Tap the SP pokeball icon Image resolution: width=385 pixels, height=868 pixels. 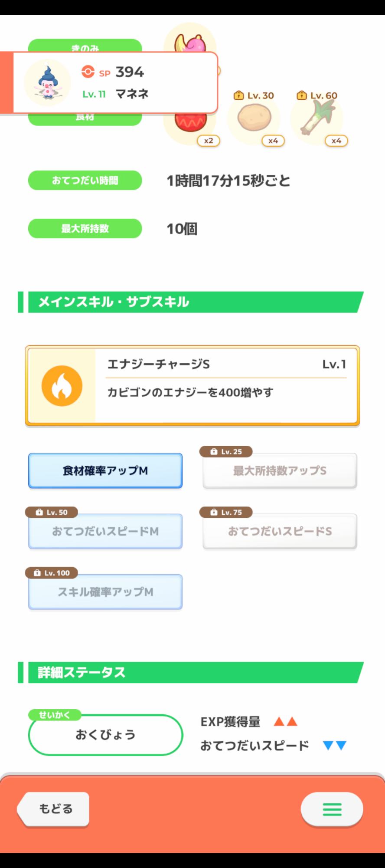click(x=88, y=72)
